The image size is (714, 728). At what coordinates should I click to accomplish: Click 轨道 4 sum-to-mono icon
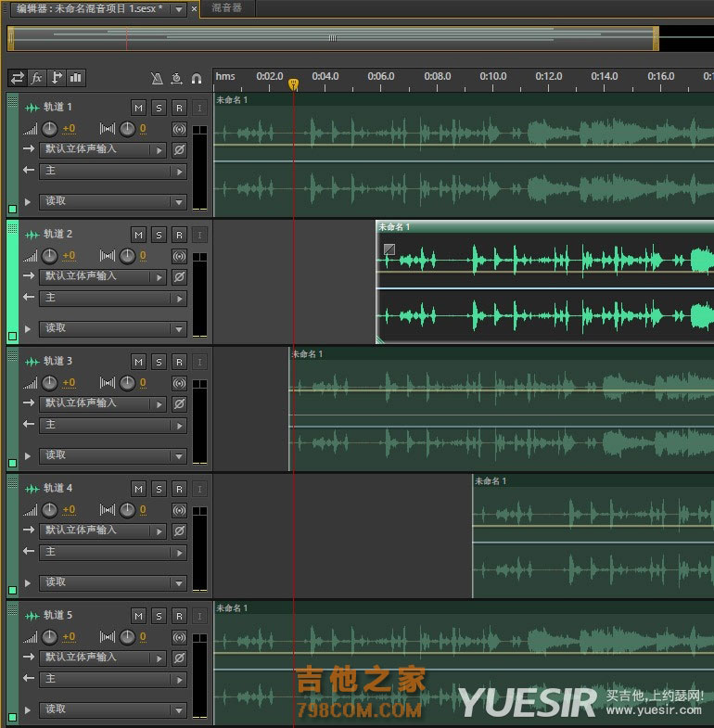click(179, 510)
